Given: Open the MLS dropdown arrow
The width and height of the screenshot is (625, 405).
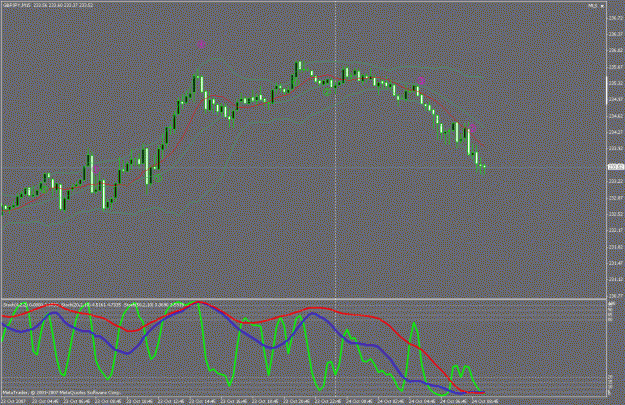Looking at the screenshot, I should point(602,6).
